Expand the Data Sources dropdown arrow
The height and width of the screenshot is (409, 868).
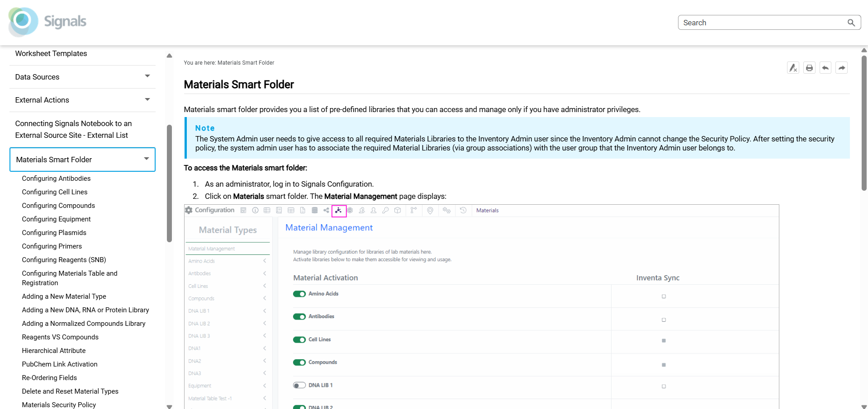[147, 76]
